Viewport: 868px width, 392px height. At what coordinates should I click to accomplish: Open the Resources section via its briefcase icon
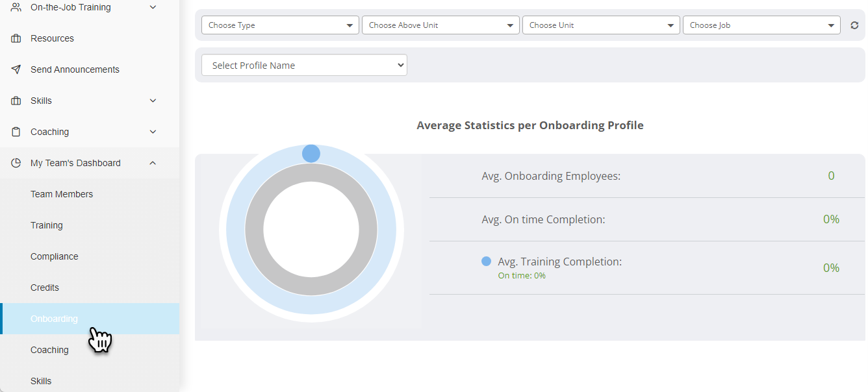tap(16, 38)
